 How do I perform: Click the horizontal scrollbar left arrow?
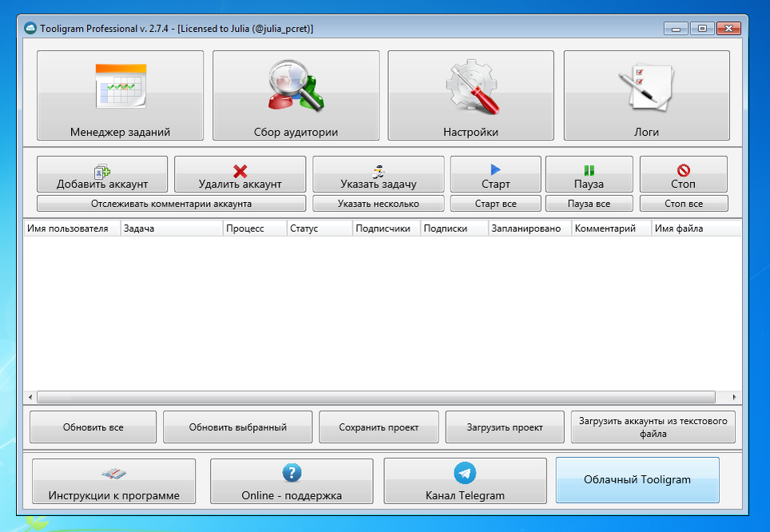(30, 397)
